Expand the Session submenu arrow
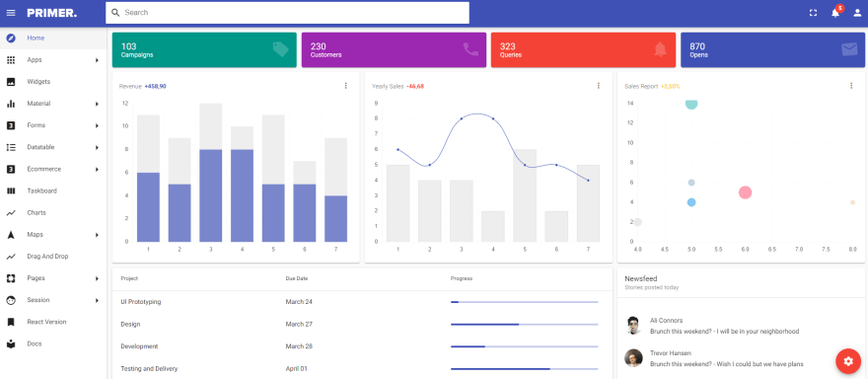The image size is (868, 379). coord(97,300)
